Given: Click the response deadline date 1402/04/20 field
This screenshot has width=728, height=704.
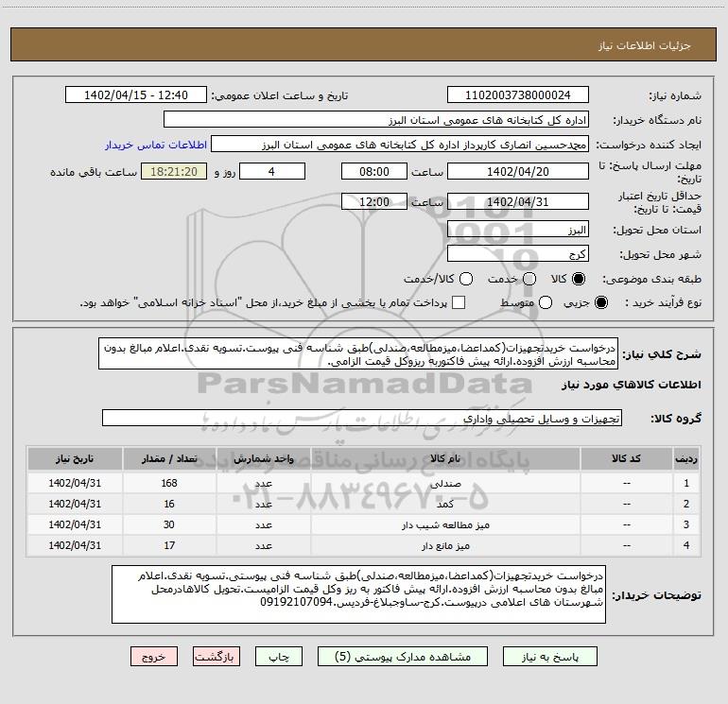Looking at the screenshot, I should point(518,171).
